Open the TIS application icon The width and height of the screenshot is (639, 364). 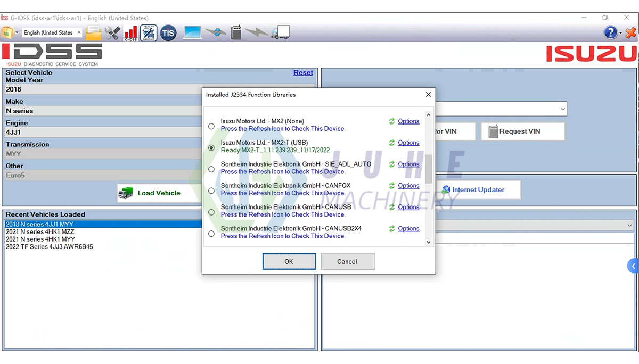[x=168, y=32]
